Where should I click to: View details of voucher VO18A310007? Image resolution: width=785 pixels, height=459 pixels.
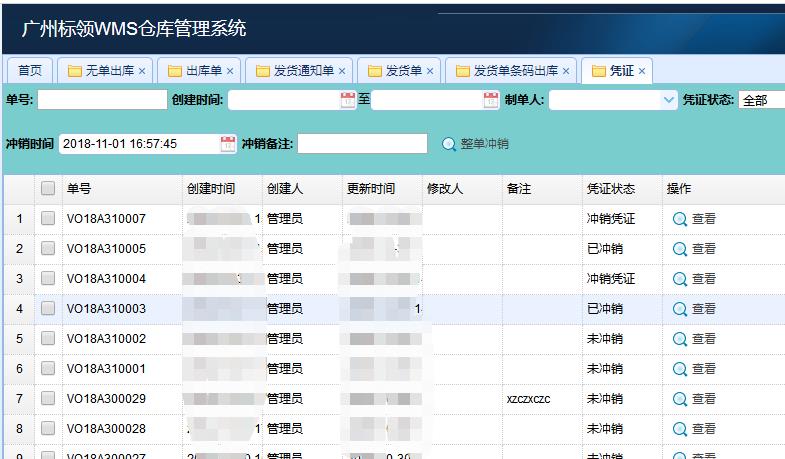694,219
